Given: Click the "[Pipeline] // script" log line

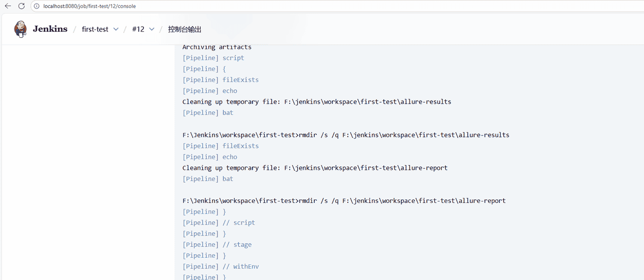Looking at the screenshot, I should (219, 223).
